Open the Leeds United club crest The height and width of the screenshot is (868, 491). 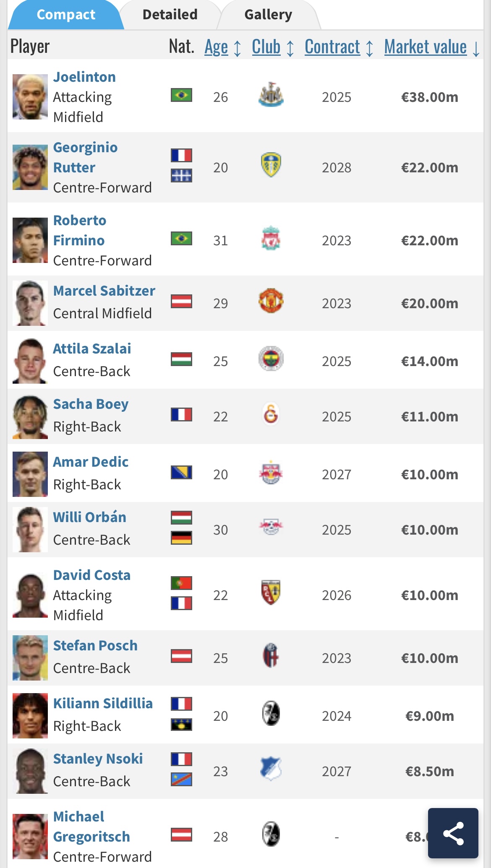coord(271,165)
